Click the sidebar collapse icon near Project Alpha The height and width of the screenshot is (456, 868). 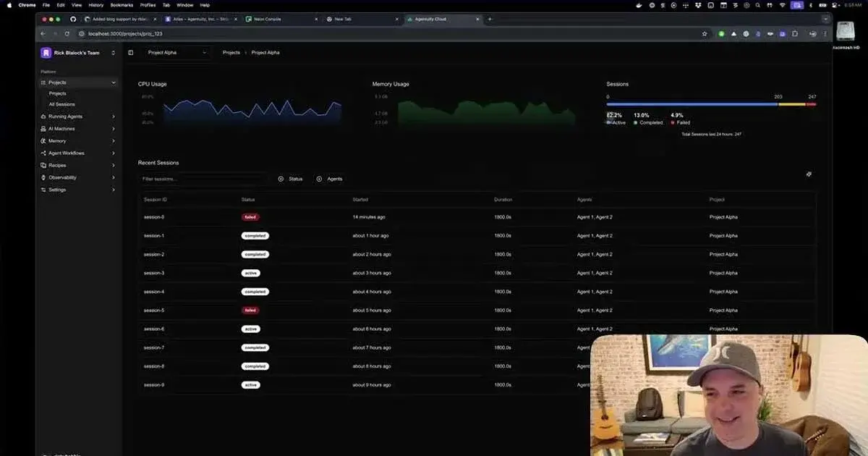tap(129, 52)
